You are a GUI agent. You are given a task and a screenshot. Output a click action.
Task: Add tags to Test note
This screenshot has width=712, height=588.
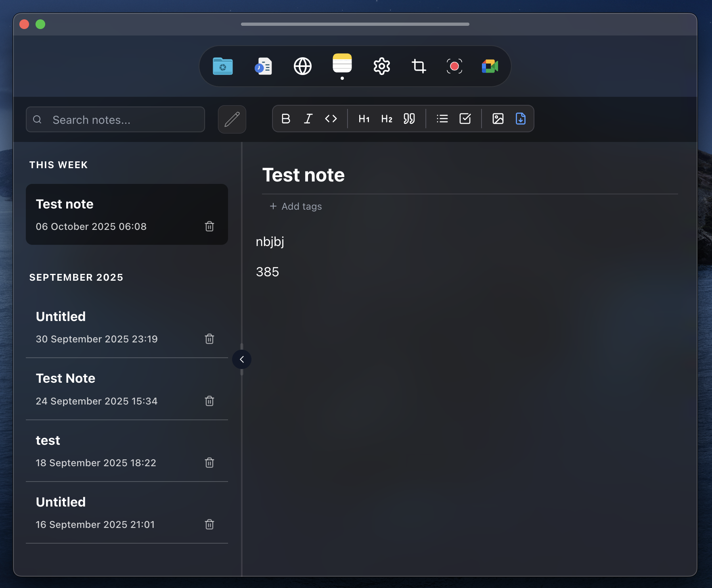tap(295, 206)
